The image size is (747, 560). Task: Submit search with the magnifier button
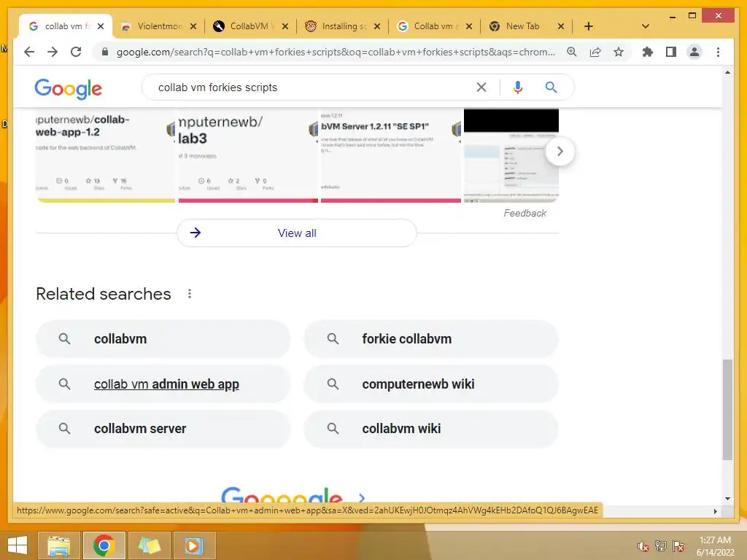pos(551,87)
